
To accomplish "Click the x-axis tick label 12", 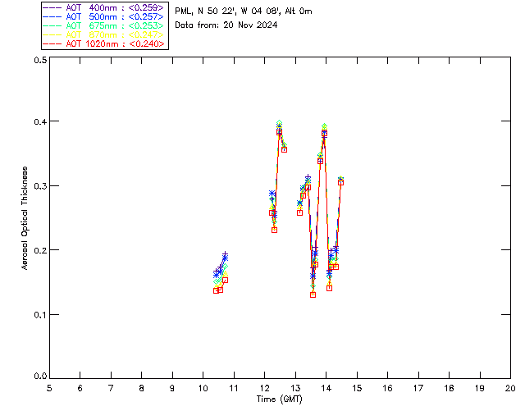I will [x=264, y=388].
